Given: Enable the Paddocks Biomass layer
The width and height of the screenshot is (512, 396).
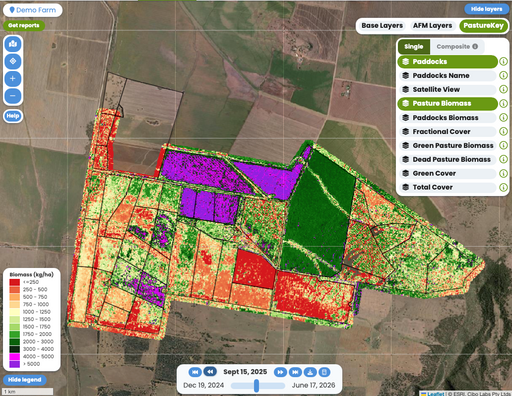Looking at the screenshot, I should (447, 117).
